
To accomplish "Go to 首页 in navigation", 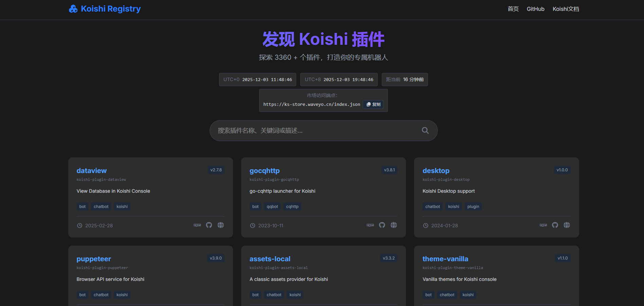I will pyautogui.click(x=513, y=9).
